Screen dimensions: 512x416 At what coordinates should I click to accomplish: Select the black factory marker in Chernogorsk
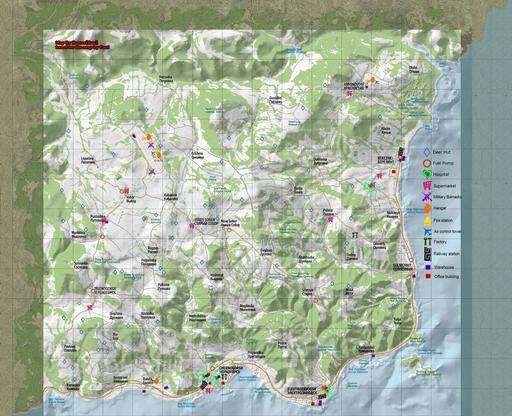[224, 376]
